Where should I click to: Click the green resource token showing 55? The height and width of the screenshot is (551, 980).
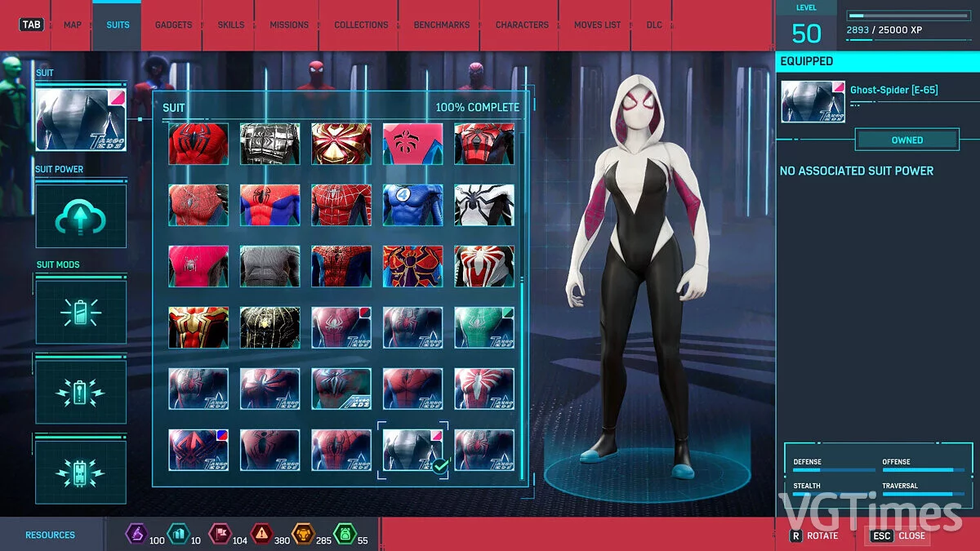tap(345, 535)
